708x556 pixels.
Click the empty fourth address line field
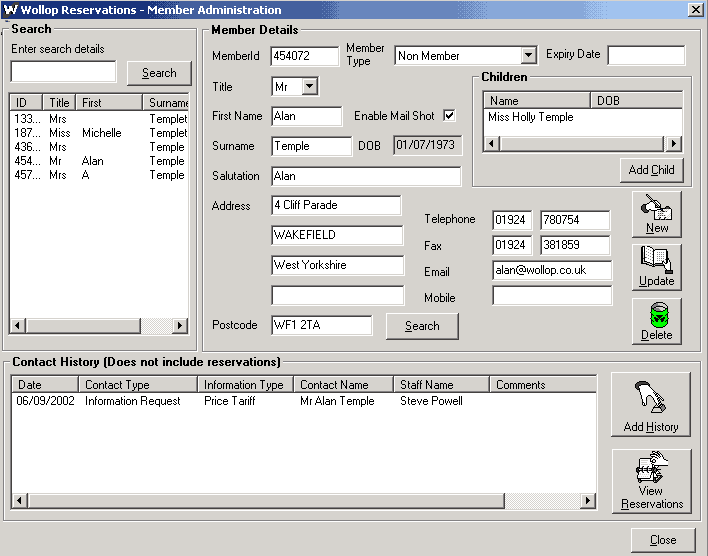pos(338,295)
